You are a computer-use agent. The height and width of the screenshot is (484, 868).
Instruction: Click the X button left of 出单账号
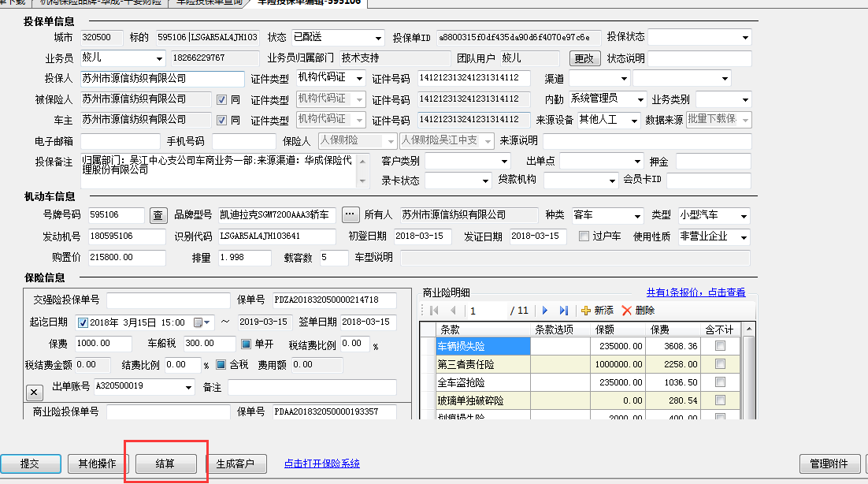coord(34,392)
